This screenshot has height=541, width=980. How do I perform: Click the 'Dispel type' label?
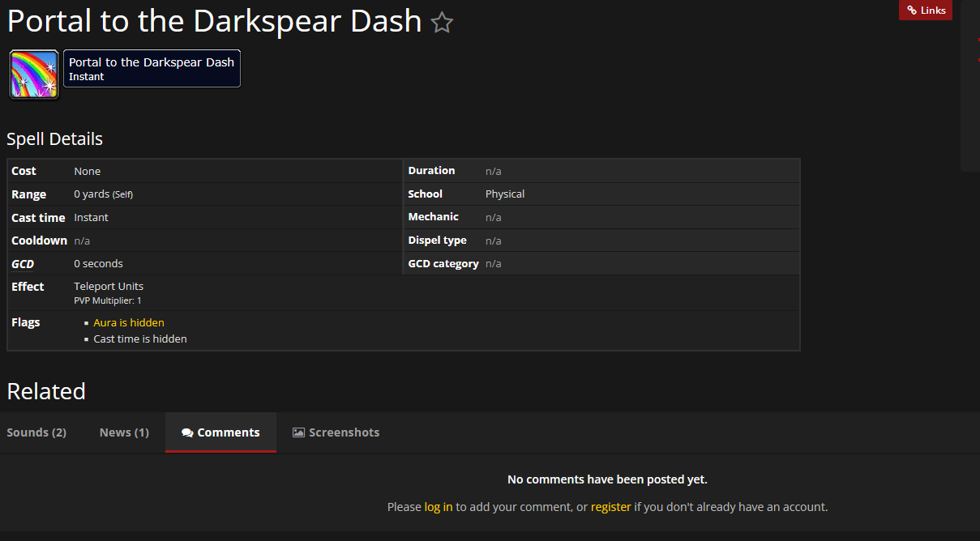click(437, 241)
